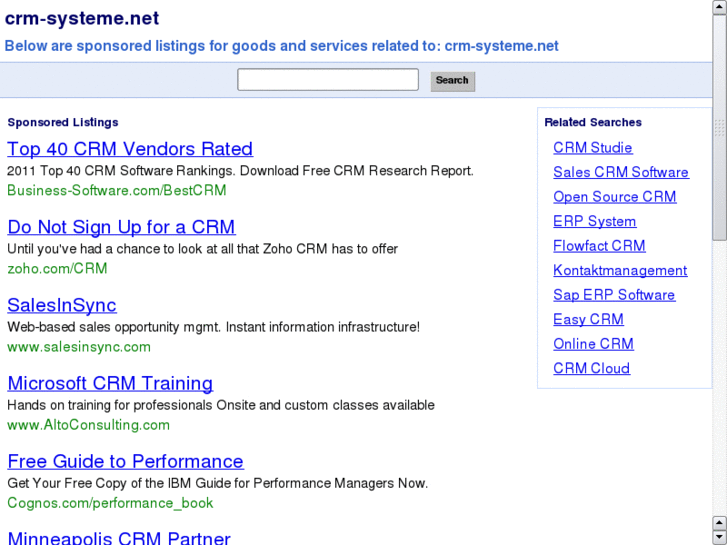
Task: Choose the Easy CRM related search
Action: pos(588,319)
